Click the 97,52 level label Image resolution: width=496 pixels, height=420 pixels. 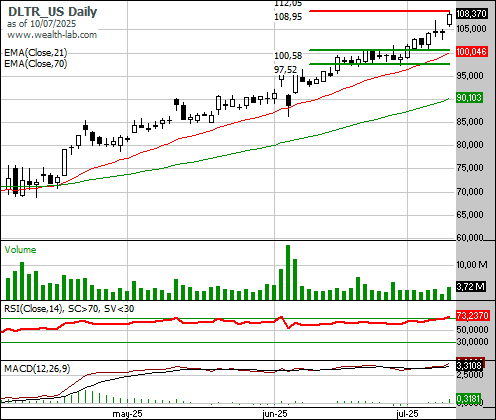tap(285, 70)
